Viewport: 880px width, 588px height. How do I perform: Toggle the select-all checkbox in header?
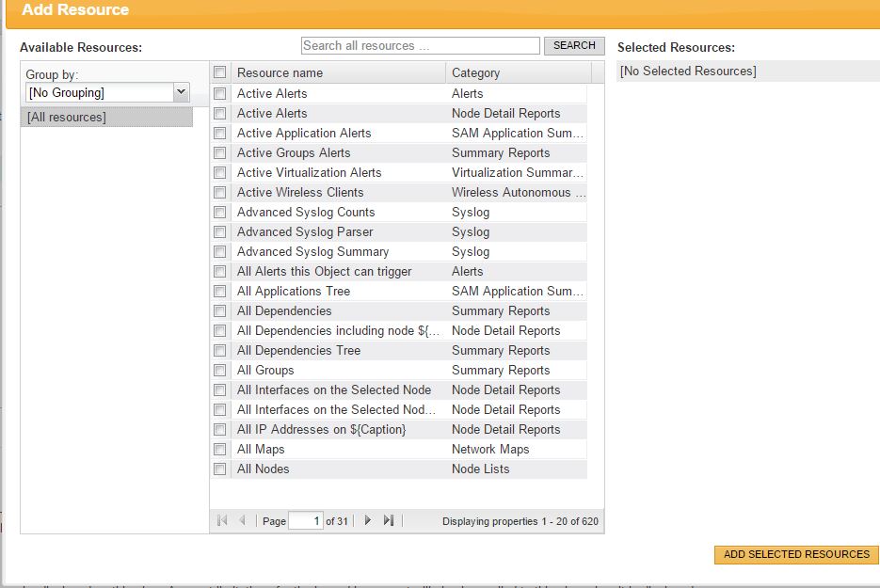tap(220, 72)
